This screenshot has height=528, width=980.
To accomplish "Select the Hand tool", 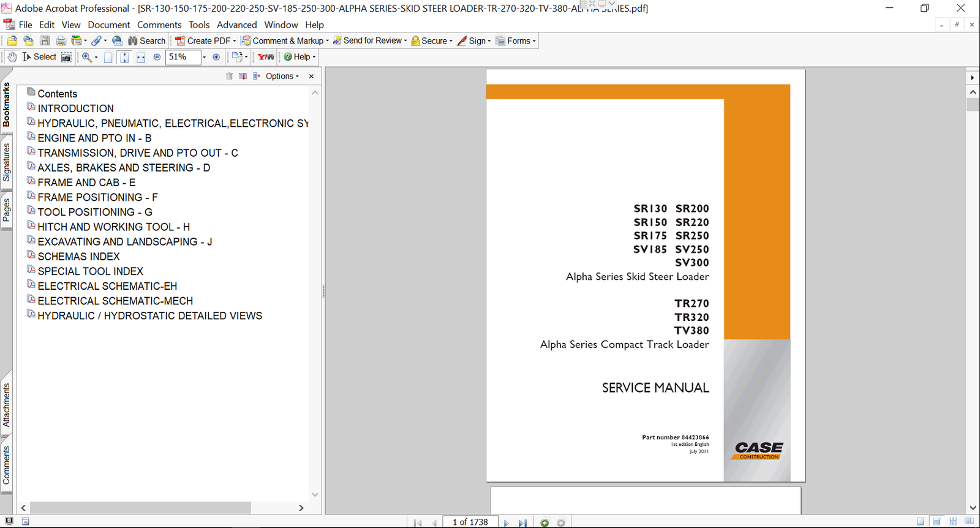I will [x=12, y=57].
